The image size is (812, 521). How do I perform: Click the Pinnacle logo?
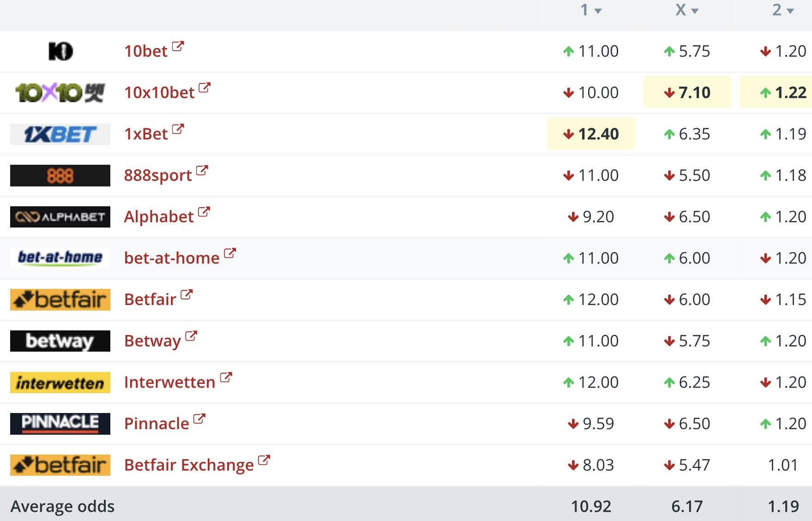point(60,424)
